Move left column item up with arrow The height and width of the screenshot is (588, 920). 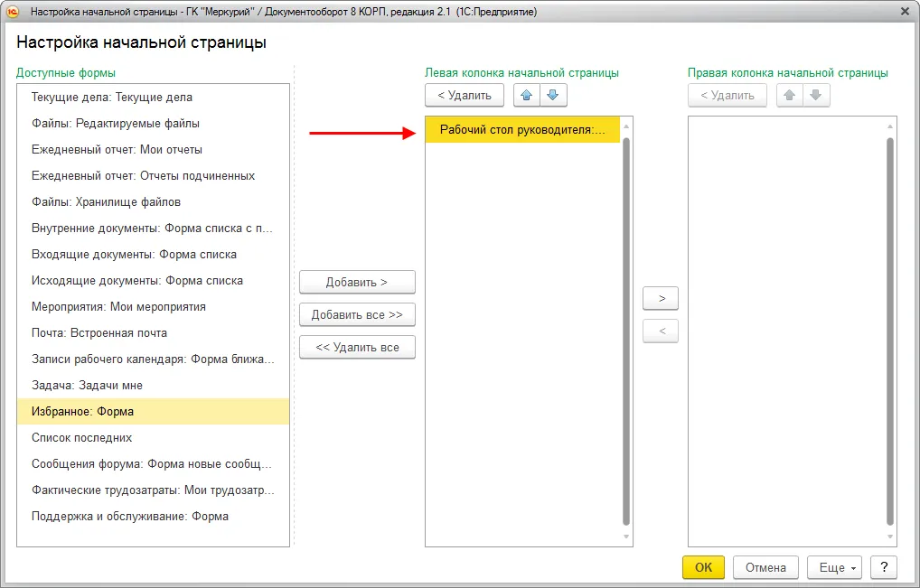(x=526, y=95)
